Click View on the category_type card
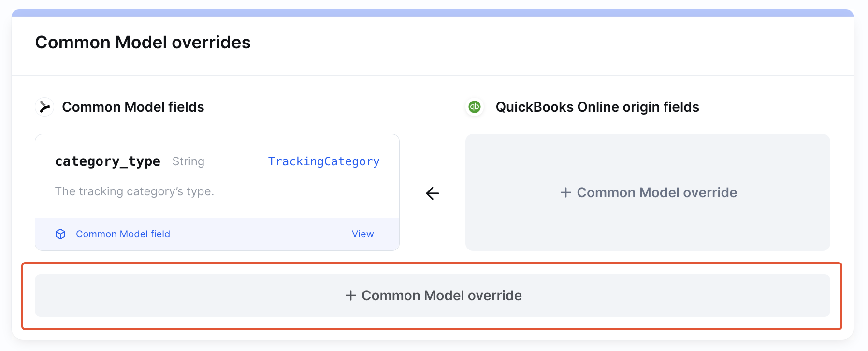Screen dimensions: 868x351 (x=362, y=234)
